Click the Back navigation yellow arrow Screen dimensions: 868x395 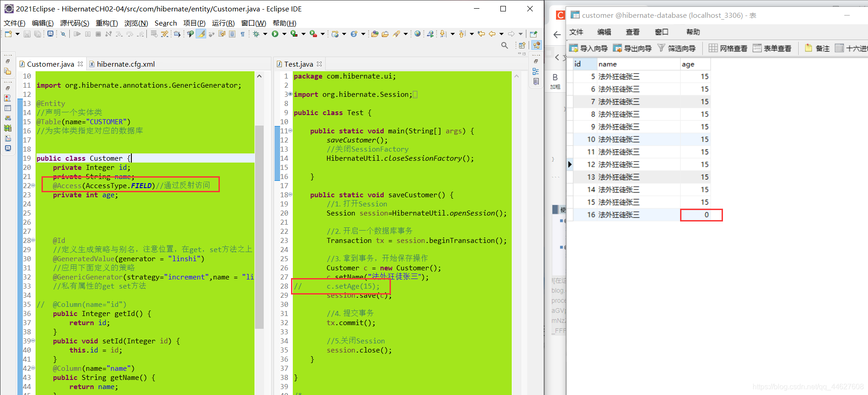tap(492, 34)
